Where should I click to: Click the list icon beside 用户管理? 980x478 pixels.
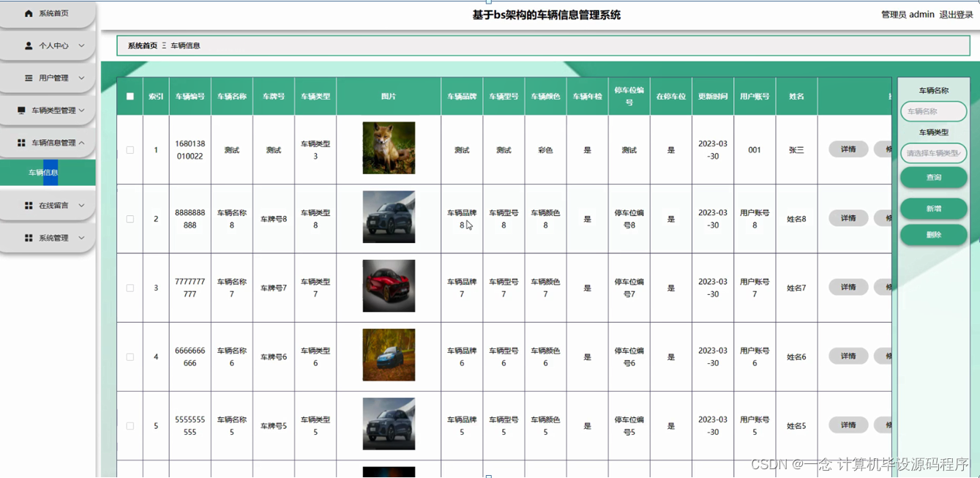tap(29, 78)
